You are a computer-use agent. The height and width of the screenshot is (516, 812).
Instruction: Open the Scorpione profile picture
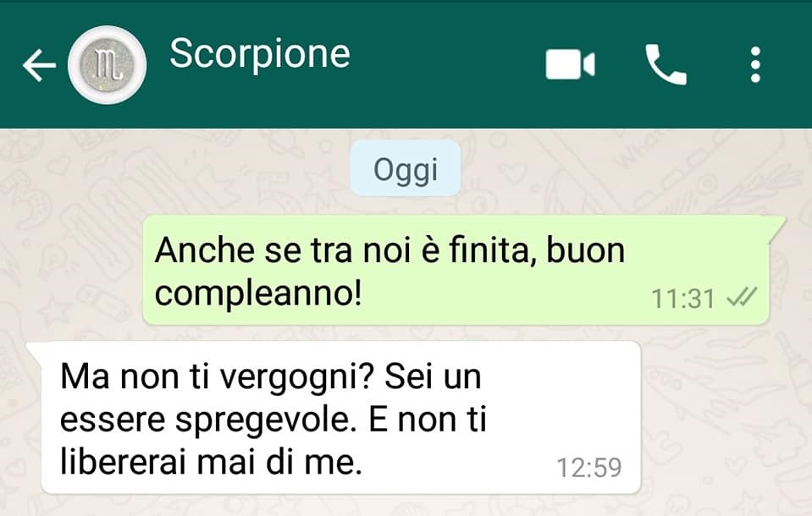click(x=108, y=65)
